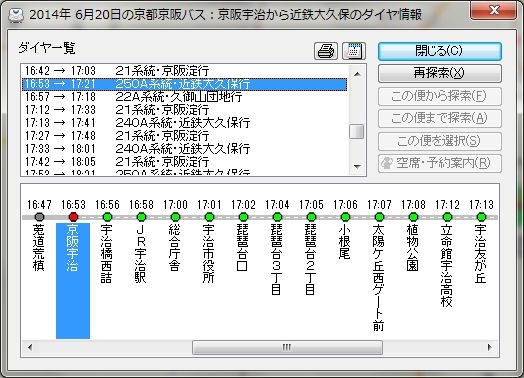Click the route diagram left scroll arrow
524x378 pixels.
[30, 347]
